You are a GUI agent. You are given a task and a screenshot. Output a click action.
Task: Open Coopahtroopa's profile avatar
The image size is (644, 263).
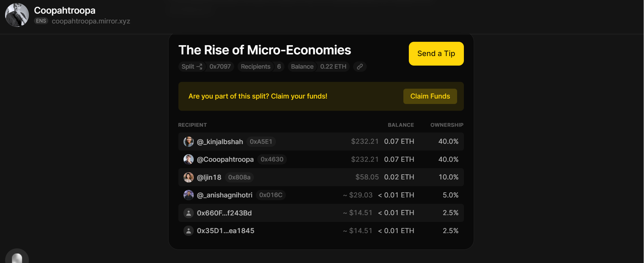tap(17, 15)
